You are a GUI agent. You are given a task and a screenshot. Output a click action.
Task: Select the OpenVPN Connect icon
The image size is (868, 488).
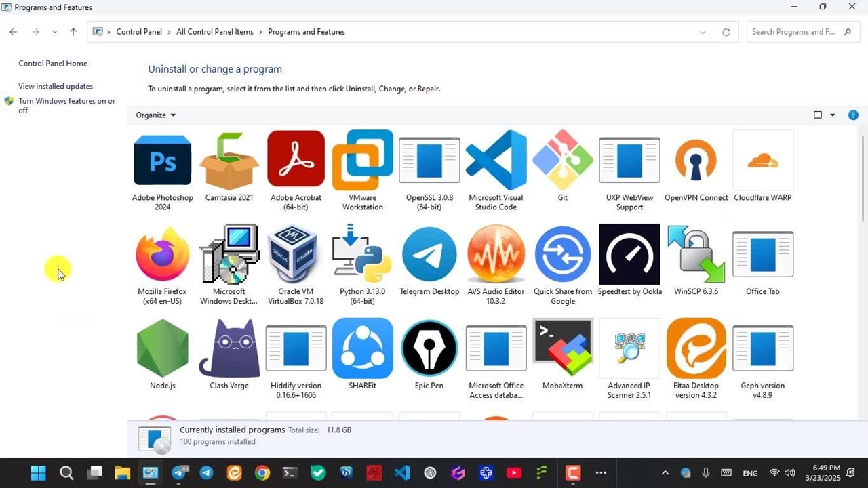point(696,161)
